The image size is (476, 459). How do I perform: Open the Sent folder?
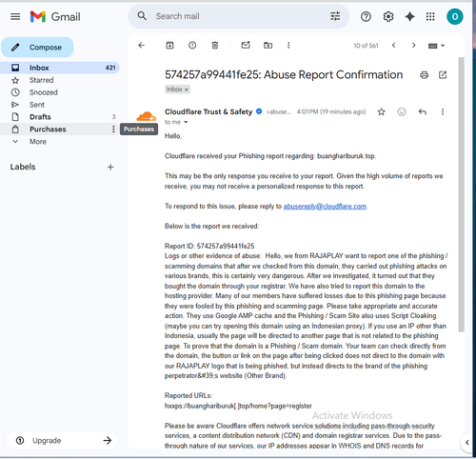point(60,105)
